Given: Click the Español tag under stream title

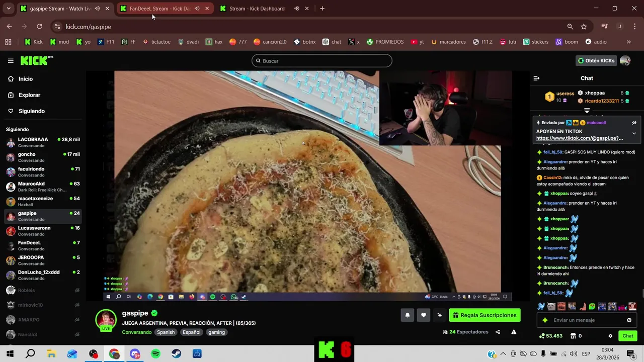Looking at the screenshot, I should click(191, 332).
